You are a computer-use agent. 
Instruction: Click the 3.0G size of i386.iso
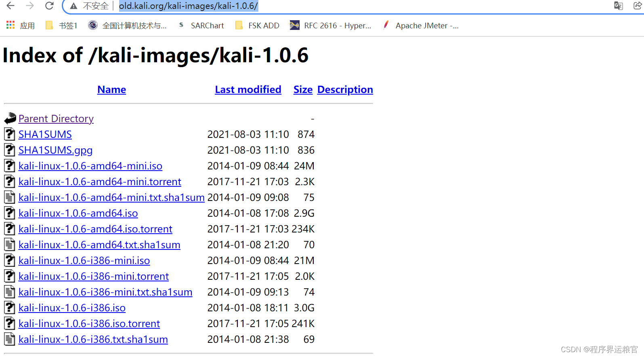(304, 308)
